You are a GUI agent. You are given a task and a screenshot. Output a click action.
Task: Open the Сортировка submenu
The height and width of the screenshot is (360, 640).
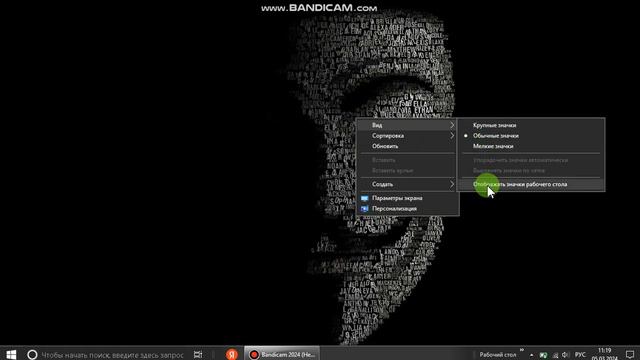point(407,136)
